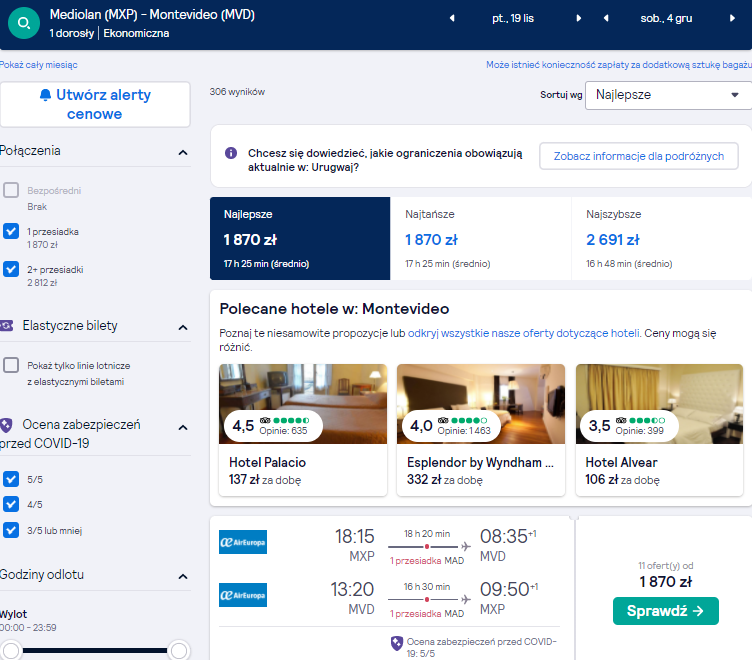Viewport: 752px width, 660px height.
Task: Switch to the Najtańsze tab
Action: point(481,238)
